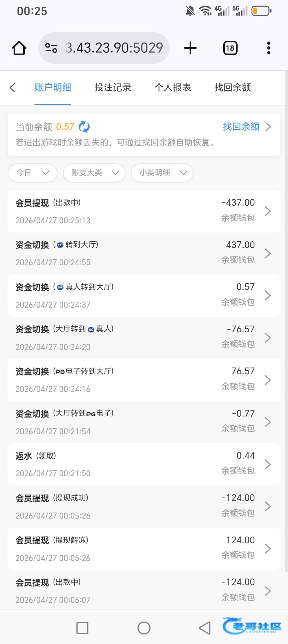Open details of the -437.00 withdrawal entry
The height and width of the screenshot is (644, 288).
click(144, 211)
